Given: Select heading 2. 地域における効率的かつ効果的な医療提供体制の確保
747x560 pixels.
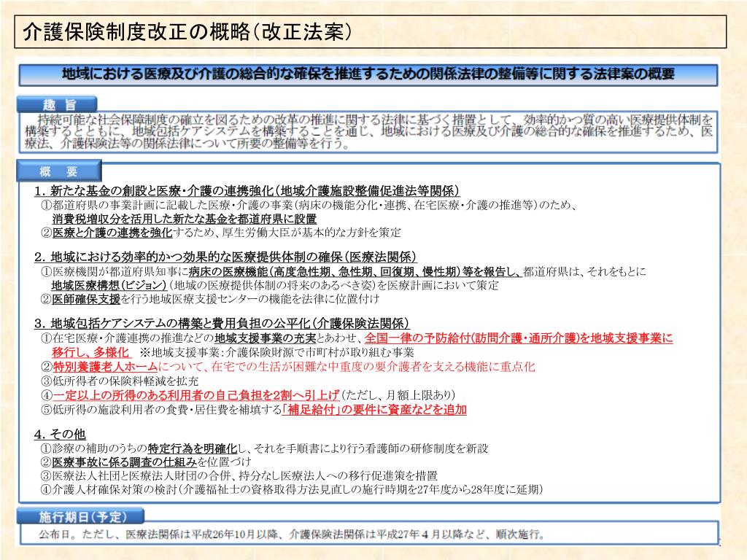Looking at the screenshot, I should [225, 257].
